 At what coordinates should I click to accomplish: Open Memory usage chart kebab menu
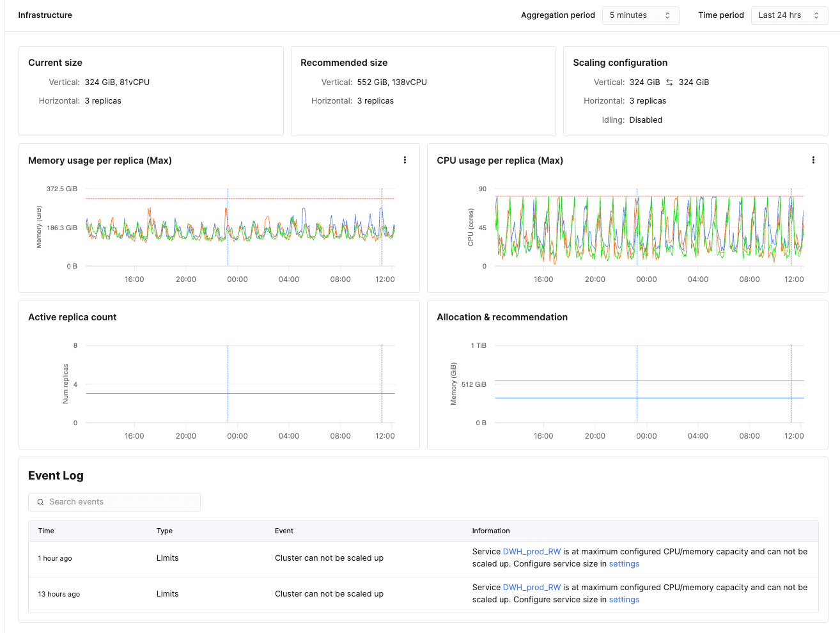point(405,160)
